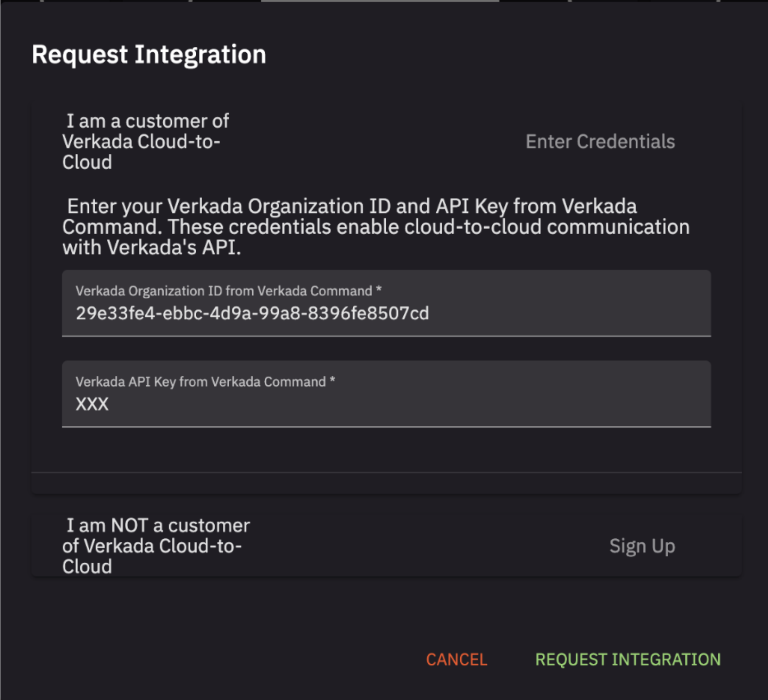Viewport: 768px width, 700px height.
Task: Click the "Verkada Cloud-to-" text in first panel header
Action: tap(141, 142)
